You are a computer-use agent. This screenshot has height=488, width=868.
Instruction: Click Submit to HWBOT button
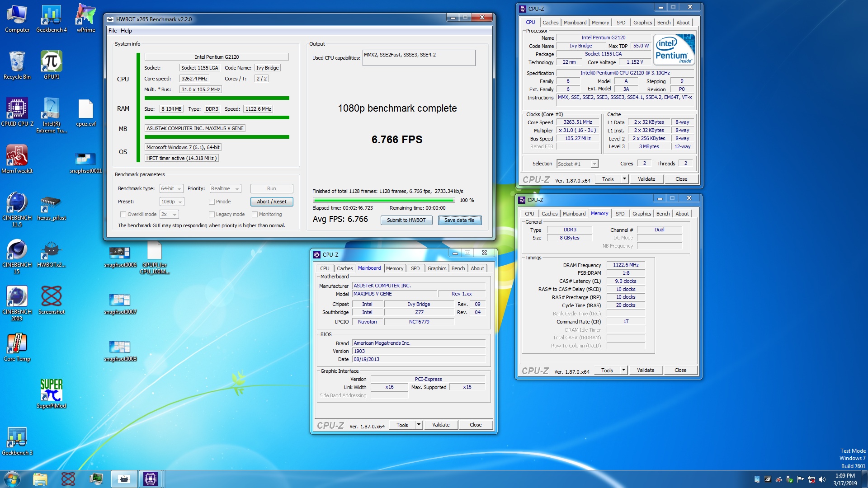pos(406,220)
